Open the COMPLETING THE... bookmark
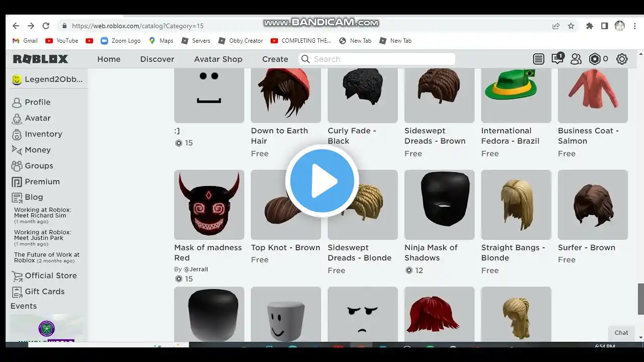Image resolution: width=644 pixels, height=362 pixels. point(300,41)
